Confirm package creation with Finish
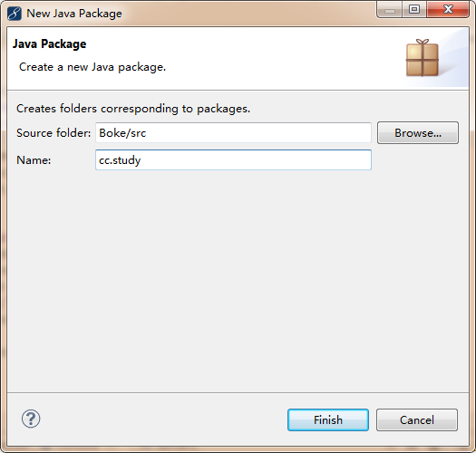 [328, 419]
